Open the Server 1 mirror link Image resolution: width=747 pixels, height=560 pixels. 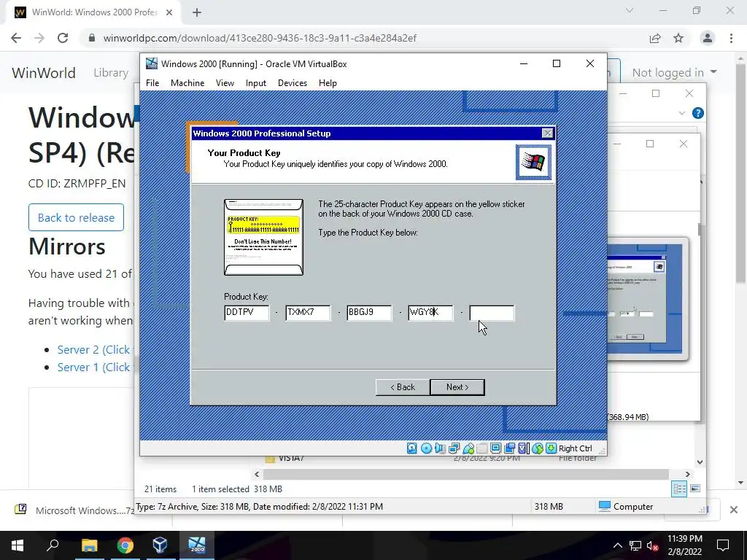pos(95,367)
